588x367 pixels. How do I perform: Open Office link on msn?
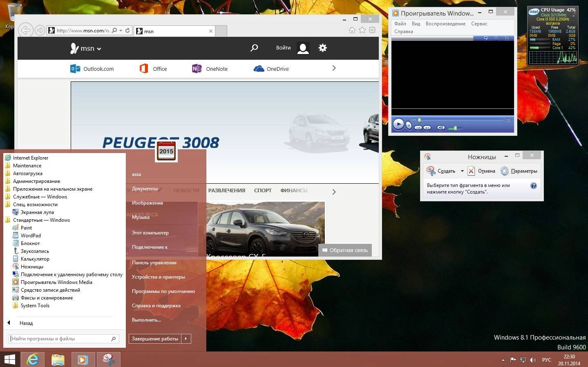point(153,69)
